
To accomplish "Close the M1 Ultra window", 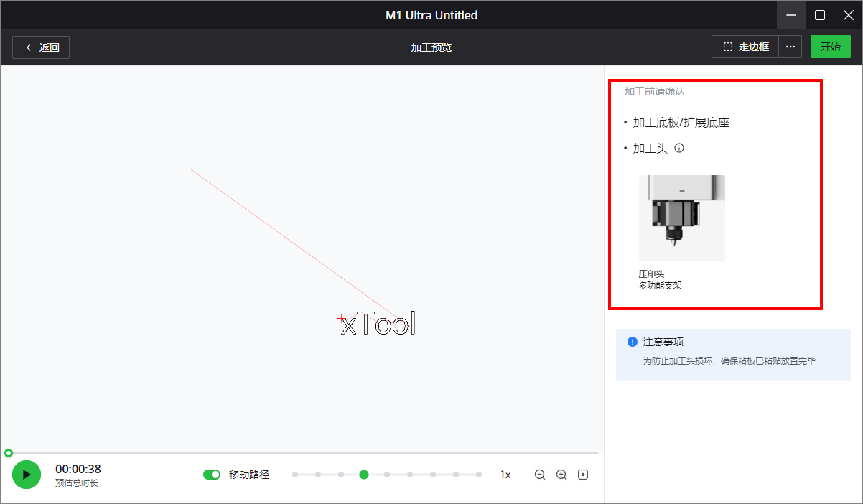I will click(849, 15).
